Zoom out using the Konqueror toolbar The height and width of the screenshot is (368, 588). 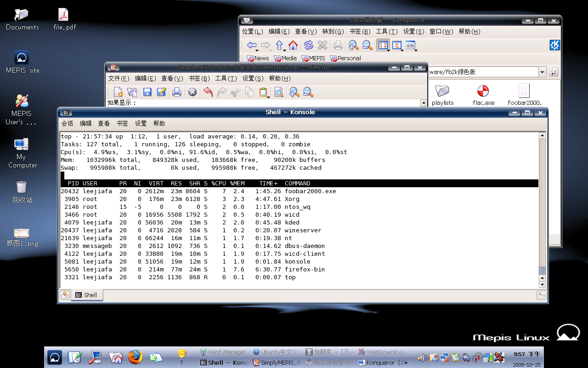tap(367, 45)
